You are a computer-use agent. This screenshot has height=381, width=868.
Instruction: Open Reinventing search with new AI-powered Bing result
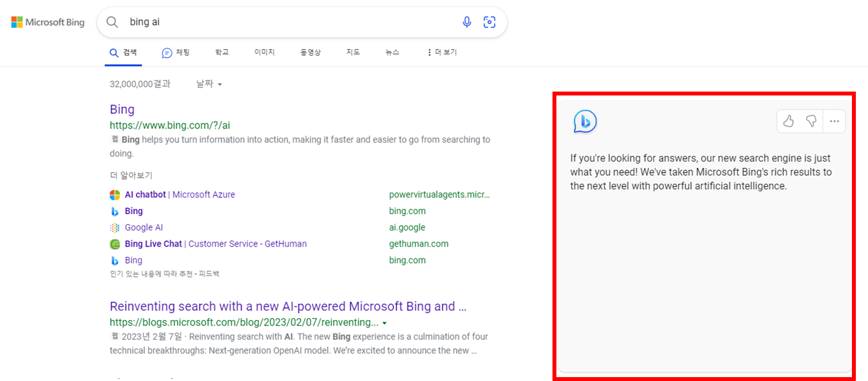pos(288,306)
